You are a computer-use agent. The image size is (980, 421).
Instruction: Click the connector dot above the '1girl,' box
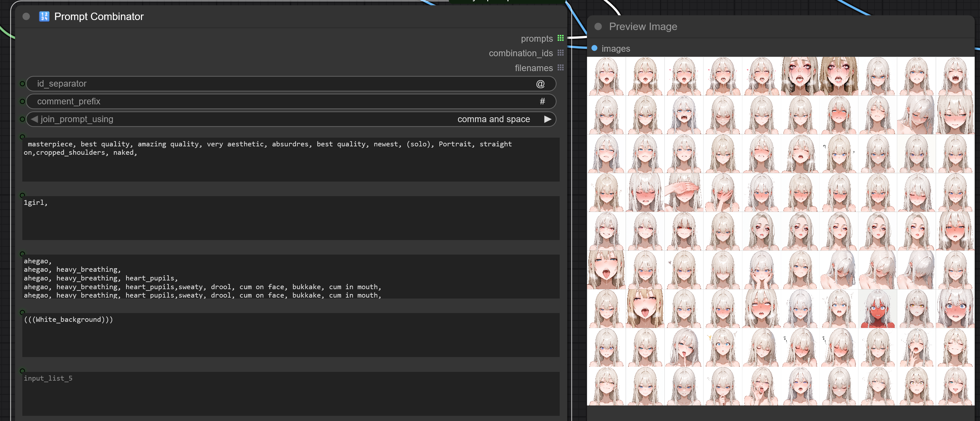coord(22,195)
